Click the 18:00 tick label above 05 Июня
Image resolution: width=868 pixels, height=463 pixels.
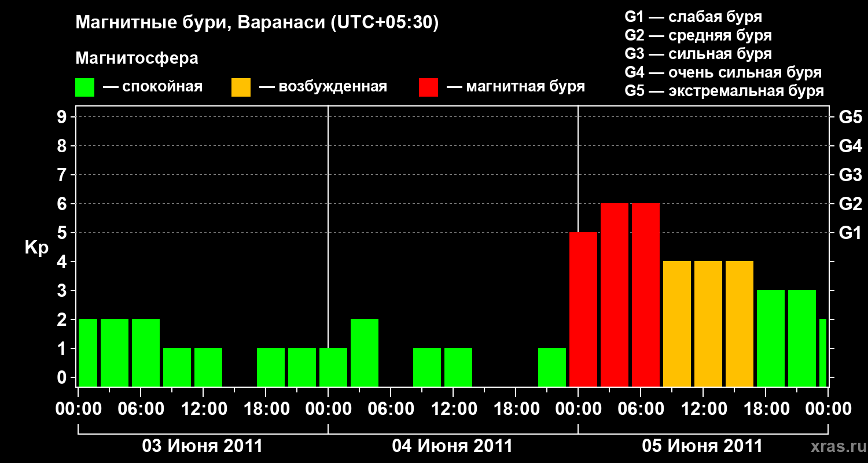point(766,409)
